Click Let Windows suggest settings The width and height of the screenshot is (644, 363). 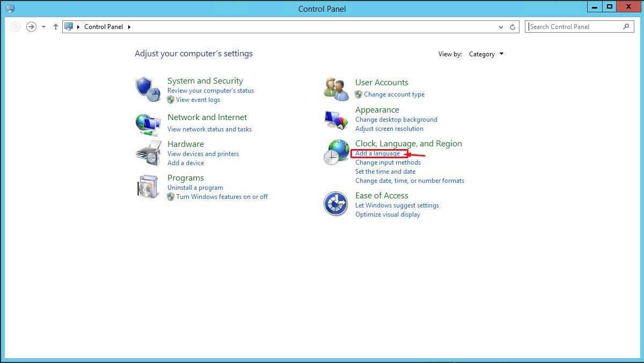[x=397, y=205]
